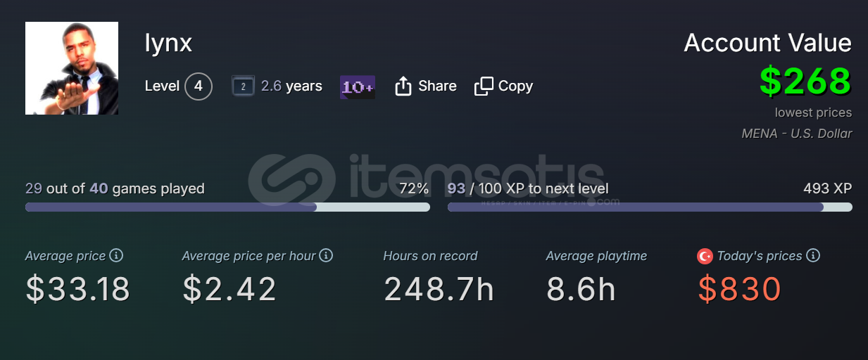The width and height of the screenshot is (868, 360).
Task: Click the Share icon
Action: click(403, 86)
